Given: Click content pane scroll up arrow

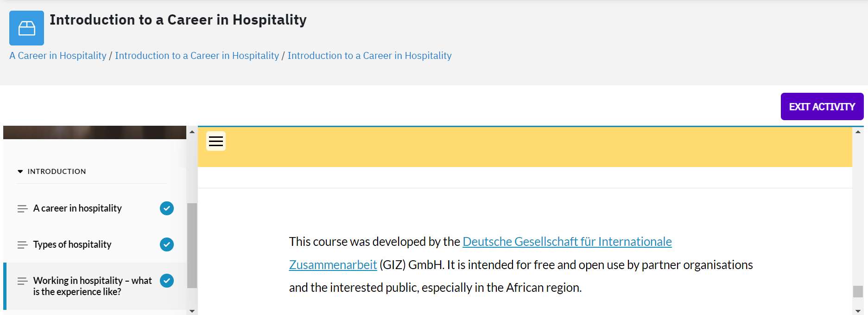Looking at the screenshot, I should (858, 132).
